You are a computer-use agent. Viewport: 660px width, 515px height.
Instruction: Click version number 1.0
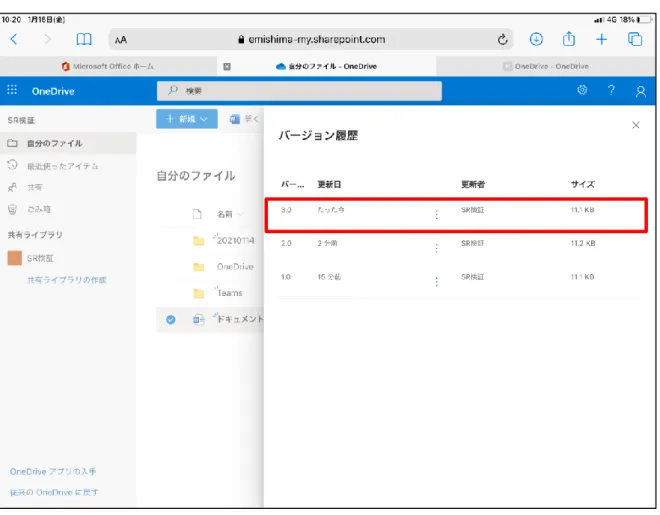click(286, 277)
